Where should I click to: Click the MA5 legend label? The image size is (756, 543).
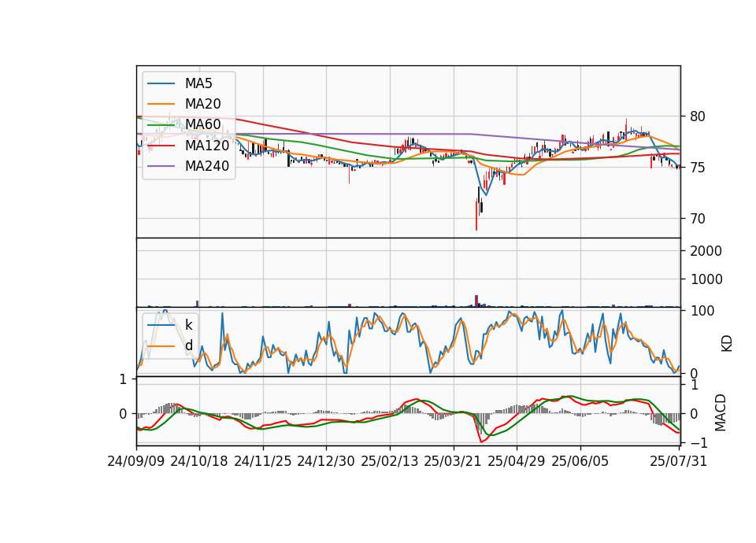198,83
